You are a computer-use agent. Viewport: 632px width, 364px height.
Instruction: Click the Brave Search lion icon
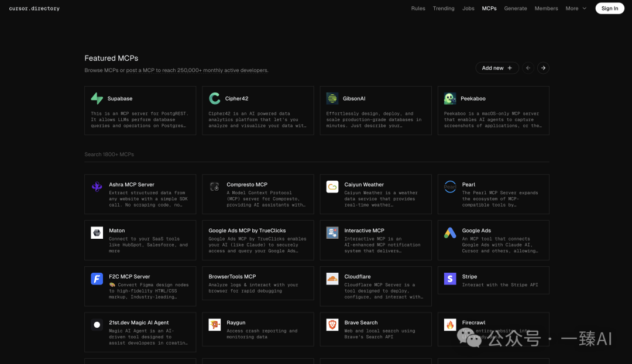(332, 324)
